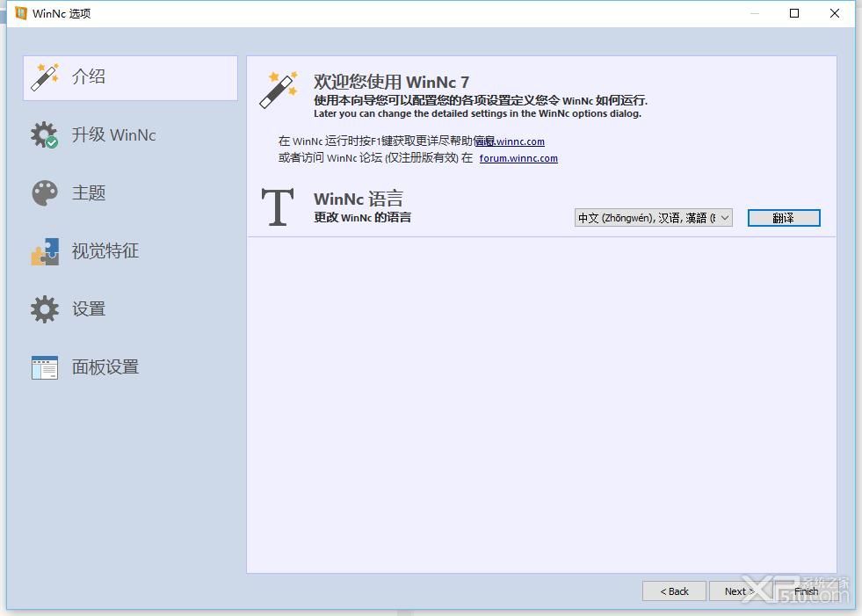
Task: Click the large wand icon in welcome header
Action: pyautogui.click(x=279, y=90)
